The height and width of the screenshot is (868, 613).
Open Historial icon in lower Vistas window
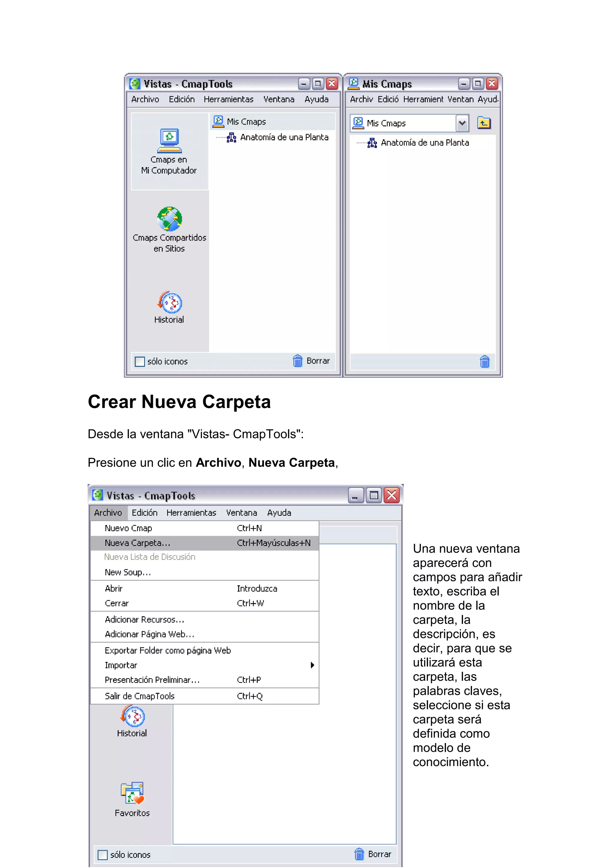point(133,716)
